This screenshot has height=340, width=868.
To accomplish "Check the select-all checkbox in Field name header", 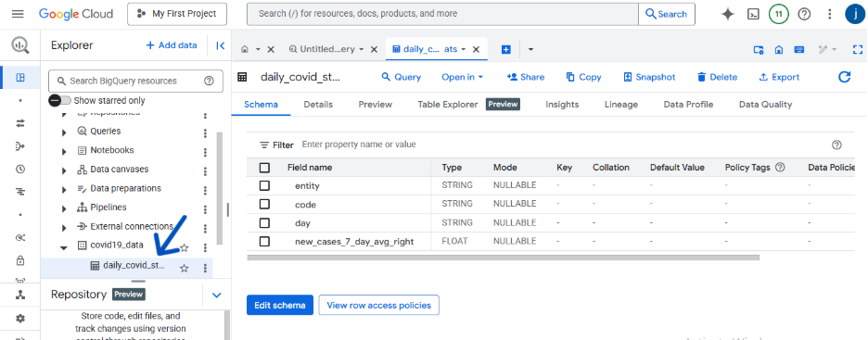I will click(x=264, y=168).
